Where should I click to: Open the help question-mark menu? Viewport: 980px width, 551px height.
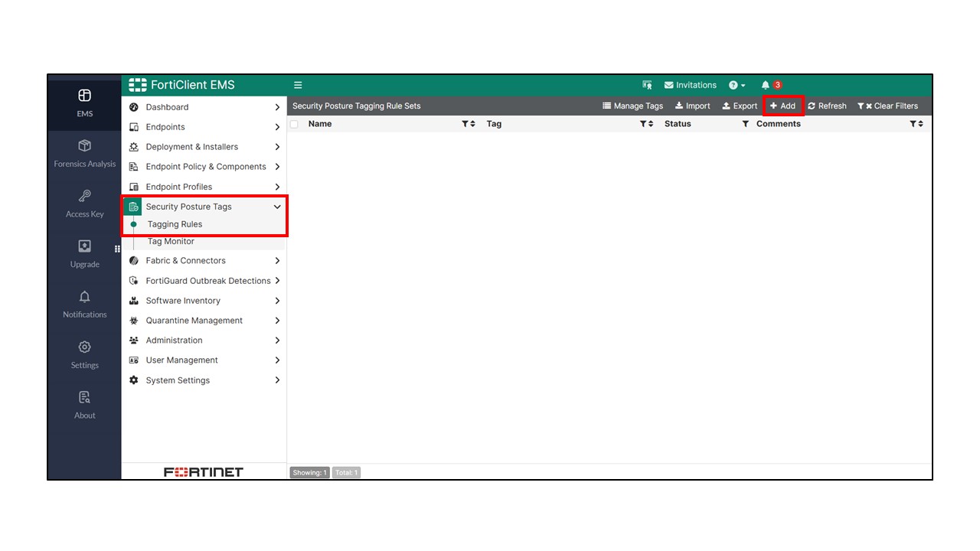click(737, 85)
